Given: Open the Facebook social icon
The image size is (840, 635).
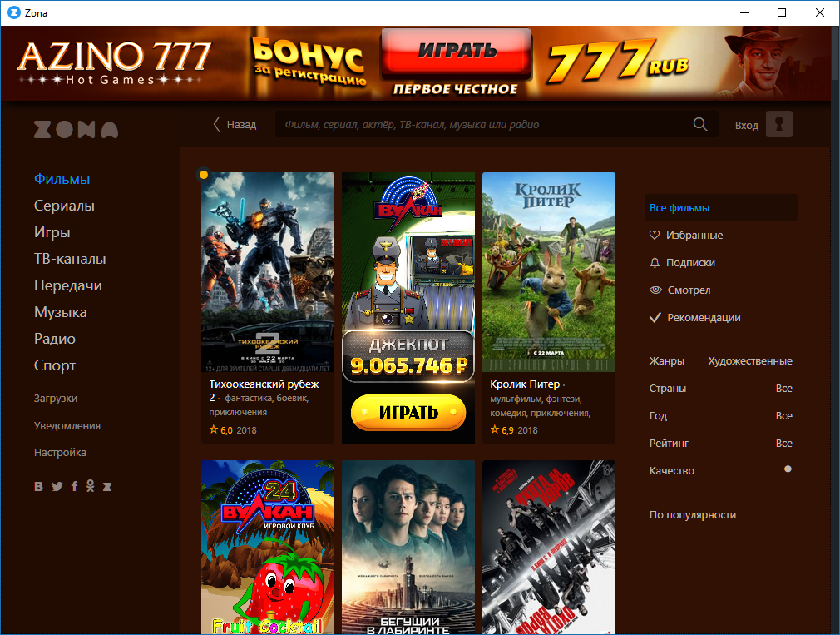Looking at the screenshot, I should tap(75, 486).
